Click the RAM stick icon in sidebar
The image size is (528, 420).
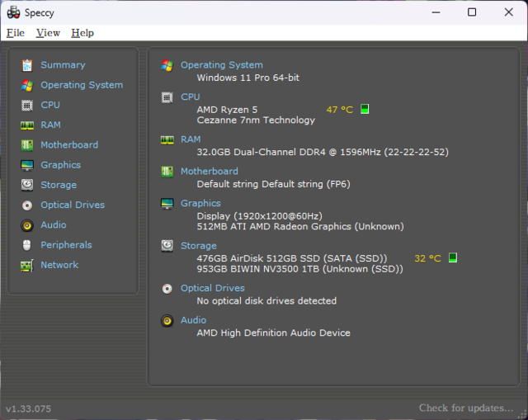[x=27, y=125]
